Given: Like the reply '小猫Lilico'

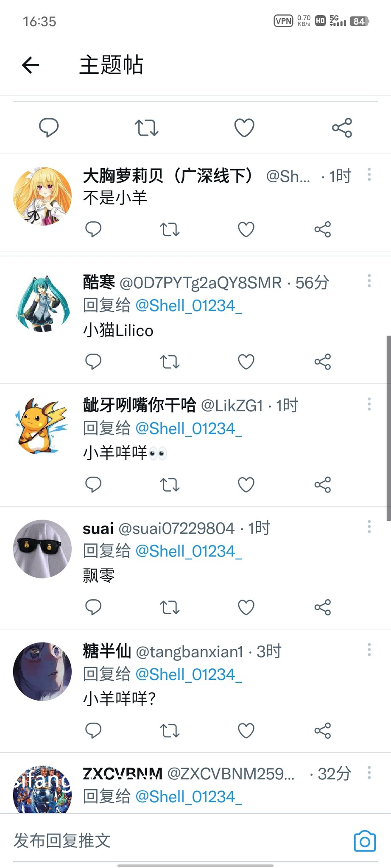Looking at the screenshot, I should click(246, 362).
